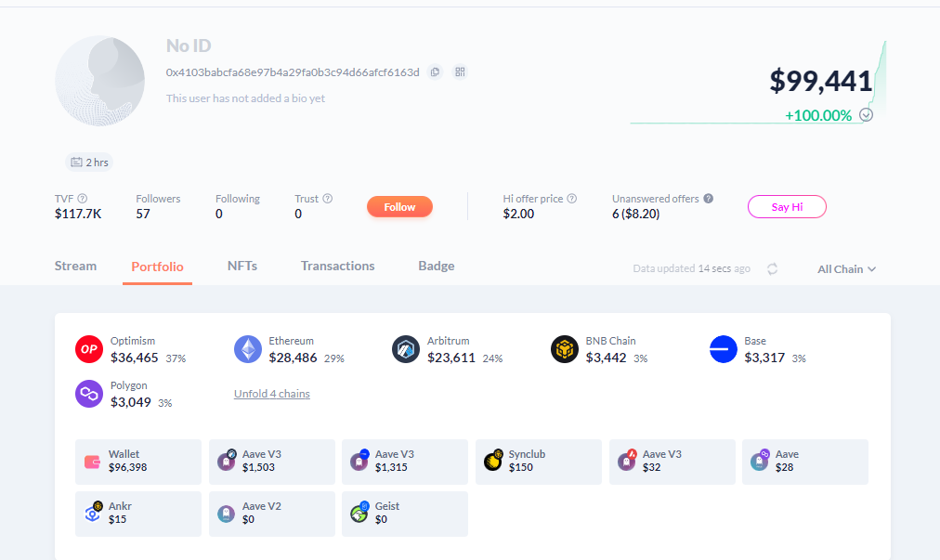
Task: Select the Optimism chain icon
Action: (x=88, y=349)
